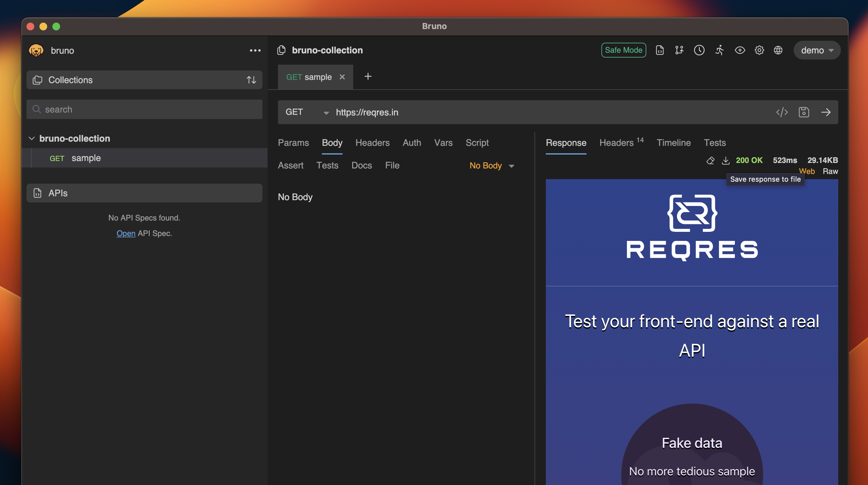This screenshot has height=485, width=868.
Task: Open code generation with the </> icon
Action: pyautogui.click(x=782, y=112)
